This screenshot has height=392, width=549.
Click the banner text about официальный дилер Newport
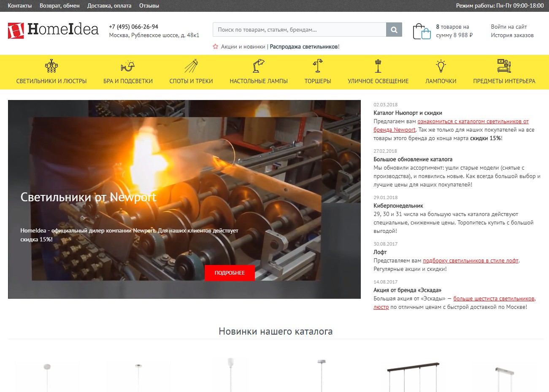point(130,235)
